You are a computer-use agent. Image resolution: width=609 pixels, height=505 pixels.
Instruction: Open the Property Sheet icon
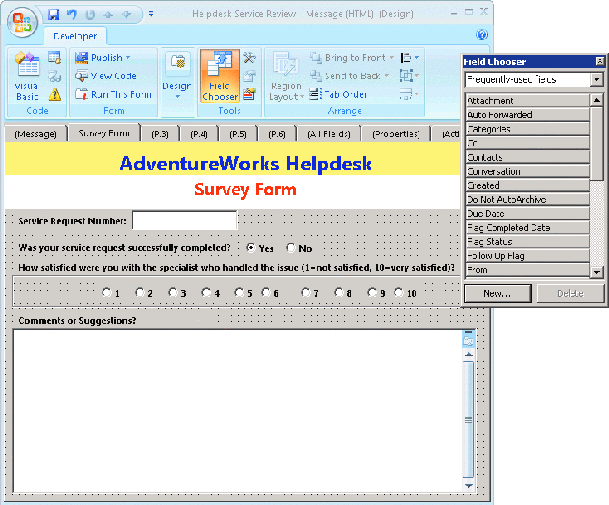(249, 76)
